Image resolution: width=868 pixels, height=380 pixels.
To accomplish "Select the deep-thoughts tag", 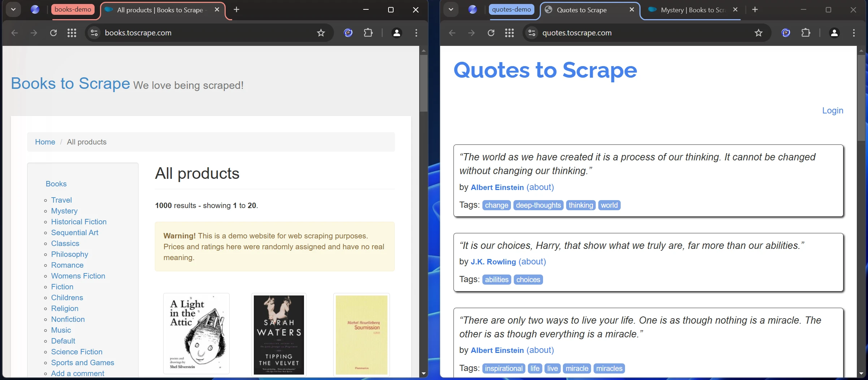I will [x=538, y=205].
